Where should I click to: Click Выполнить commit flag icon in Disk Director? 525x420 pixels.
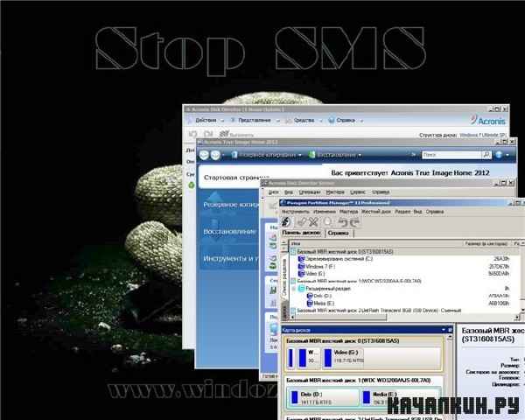[224, 134]
